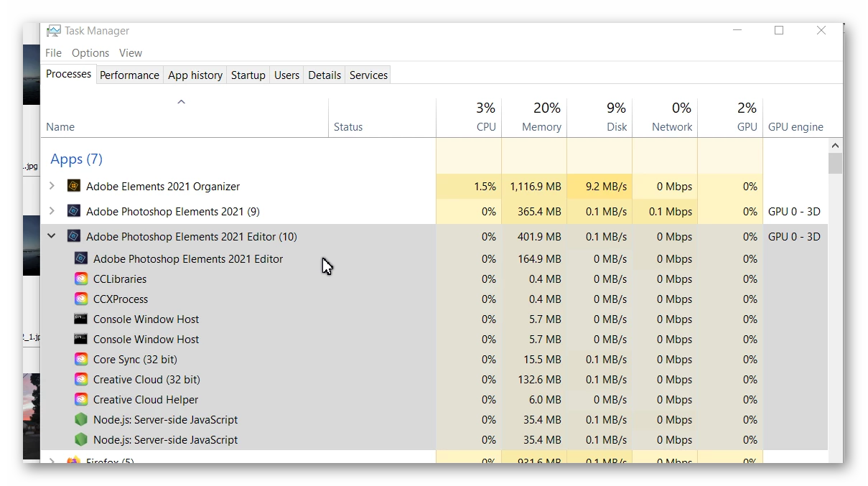Image resolution: width=868 pixels, height=486 pixels.
Task: Sort processes by the Name column
Action: [x=185, y=117]
